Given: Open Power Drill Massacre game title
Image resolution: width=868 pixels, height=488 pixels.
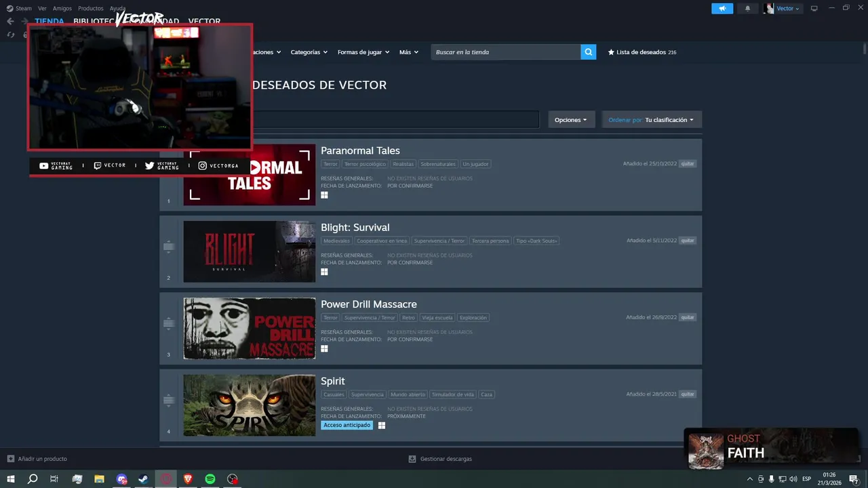Looking at the screenshot, I should coord(368,304).
